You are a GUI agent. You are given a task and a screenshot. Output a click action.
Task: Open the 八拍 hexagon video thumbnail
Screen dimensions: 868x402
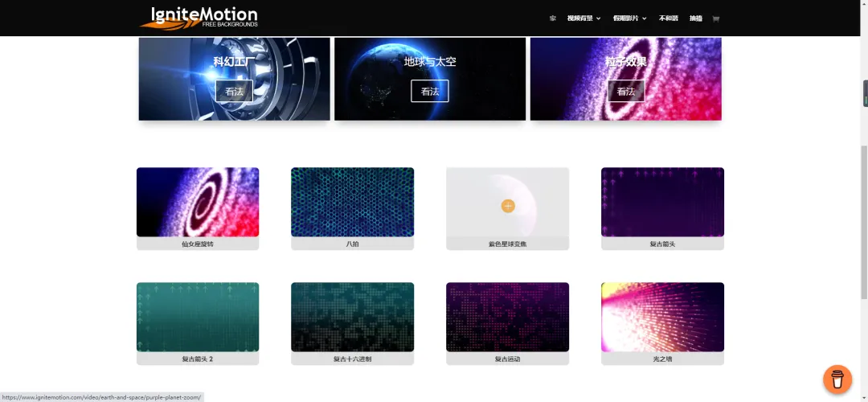[x=352, y=202]
